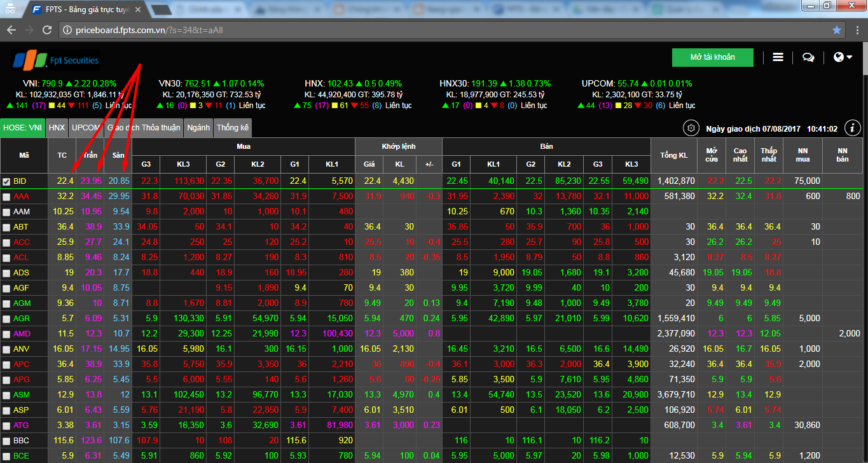Check the AAM stock checkbox

(6, 212)
